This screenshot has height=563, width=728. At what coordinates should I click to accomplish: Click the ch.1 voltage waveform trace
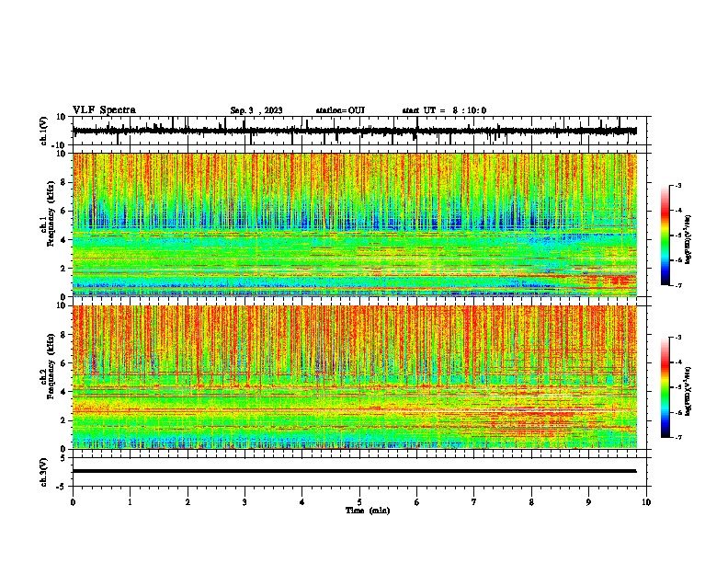tap(355, 131)
